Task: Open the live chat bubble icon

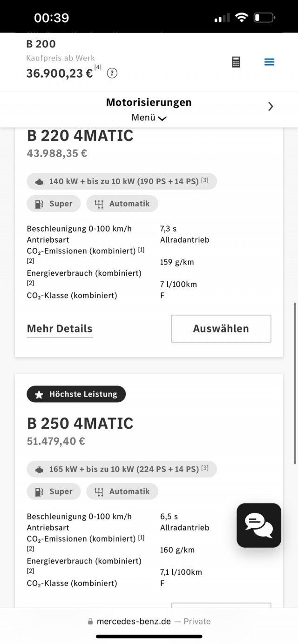Action: [259, 525]
